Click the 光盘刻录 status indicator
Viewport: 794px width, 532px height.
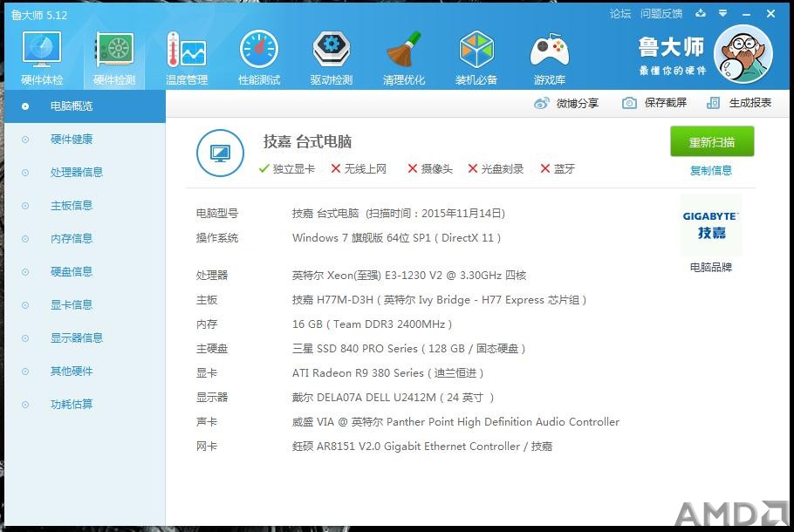[496, 169]
